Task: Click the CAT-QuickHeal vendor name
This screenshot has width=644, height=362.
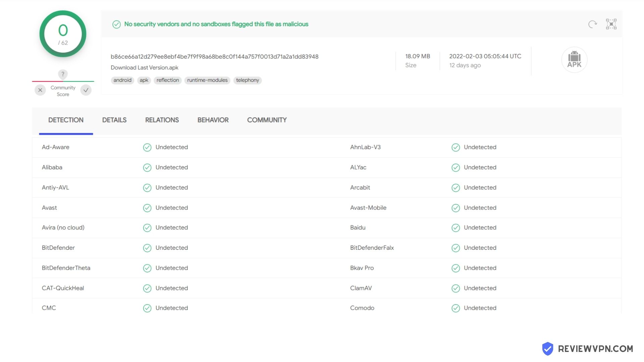Action: pyautogui.click(x=63, y=288)
